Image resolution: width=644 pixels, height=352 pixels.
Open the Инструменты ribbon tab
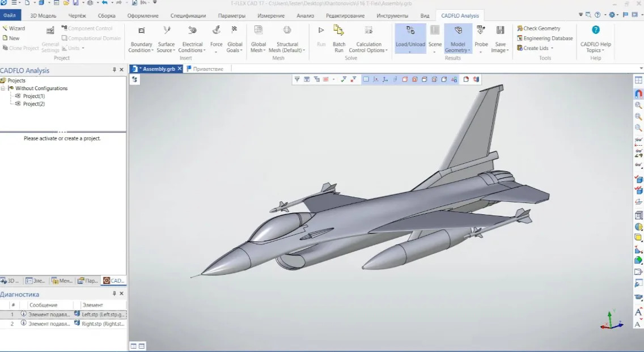click(x=392, y=16)
